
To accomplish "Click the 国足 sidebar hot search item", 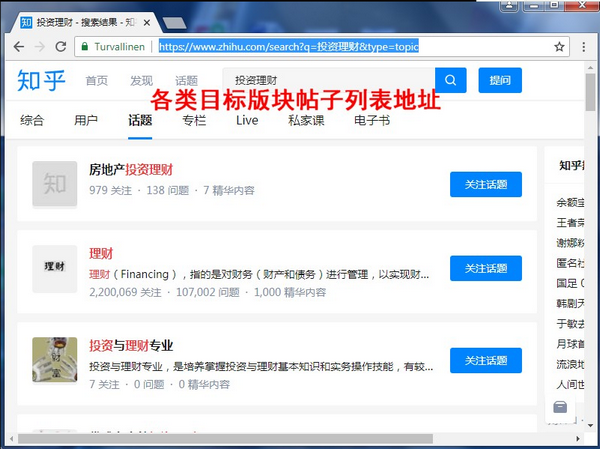I will (570, 283).
